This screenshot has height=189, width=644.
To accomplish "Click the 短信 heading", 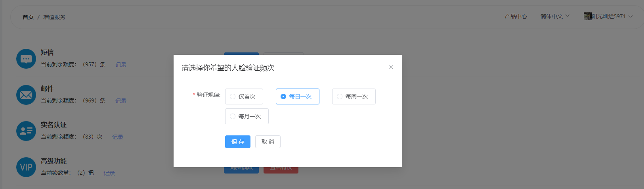I will [47, 52].
